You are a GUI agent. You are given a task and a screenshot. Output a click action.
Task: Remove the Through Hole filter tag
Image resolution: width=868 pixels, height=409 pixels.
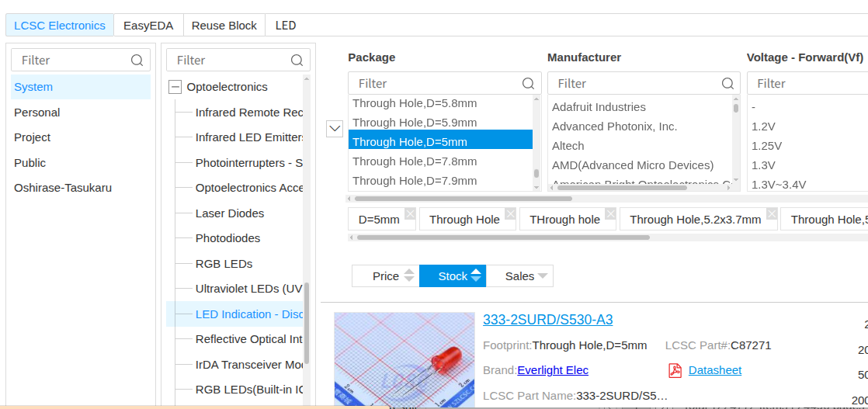point(510,213)
